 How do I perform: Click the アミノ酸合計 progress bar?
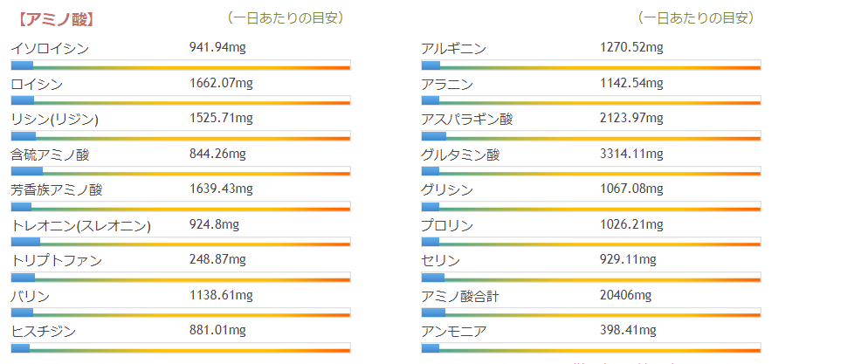click(590, 312)
